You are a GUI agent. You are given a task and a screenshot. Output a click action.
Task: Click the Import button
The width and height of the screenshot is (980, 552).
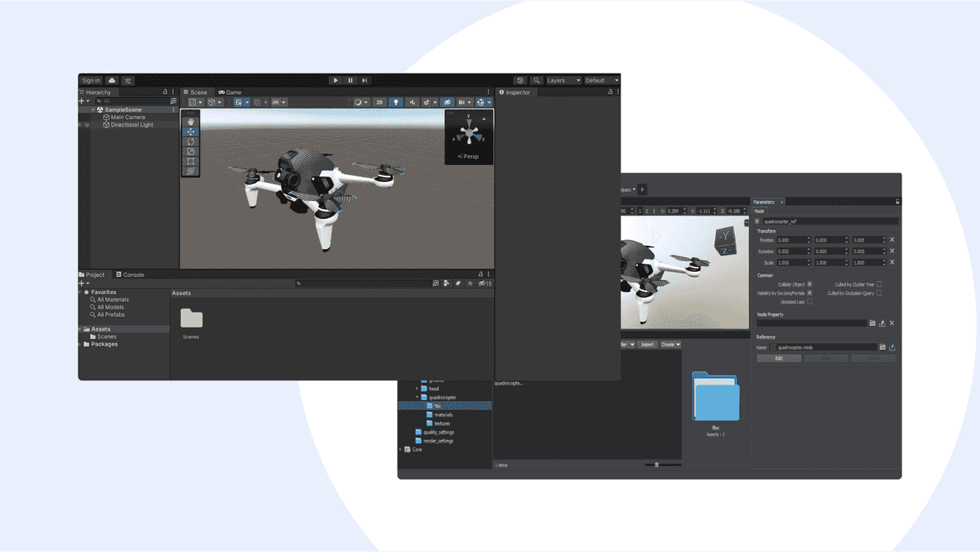coord(648,345)
